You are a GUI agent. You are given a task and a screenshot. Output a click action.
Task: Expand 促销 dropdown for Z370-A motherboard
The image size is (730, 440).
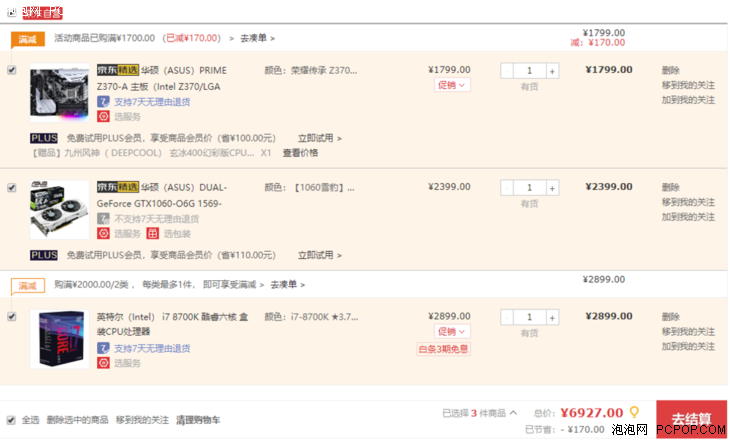click(x=452, y=85)
